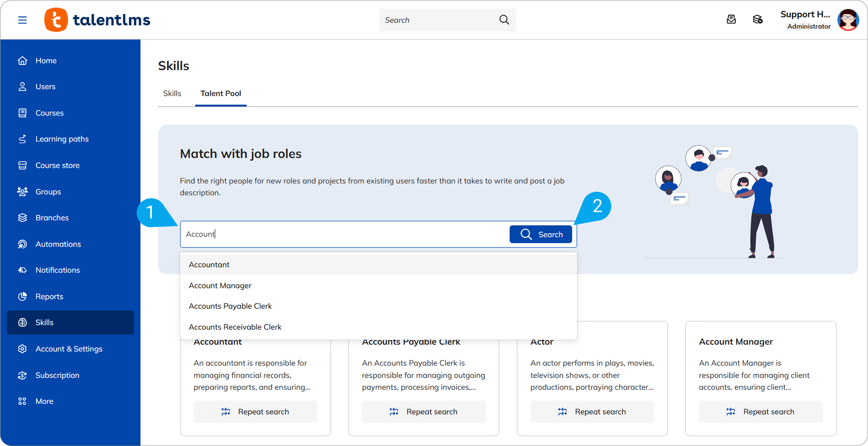Pick Accounts Payable Clerk suggestion
The width and height of the screenshot is (868, 446).
[x=230, y=306]
